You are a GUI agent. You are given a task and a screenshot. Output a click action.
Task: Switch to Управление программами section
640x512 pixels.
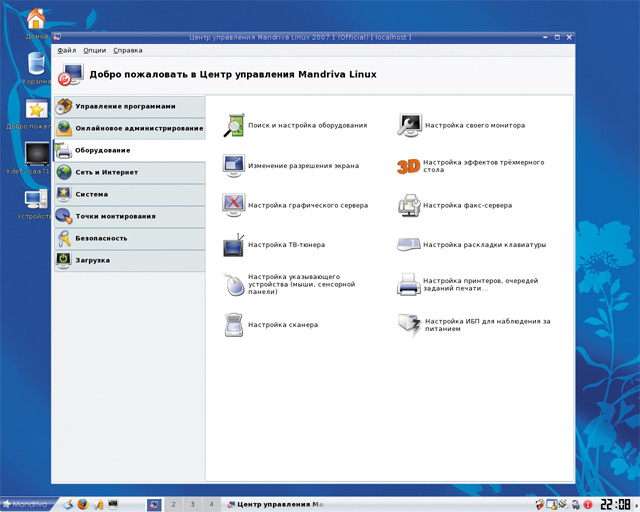130,107
